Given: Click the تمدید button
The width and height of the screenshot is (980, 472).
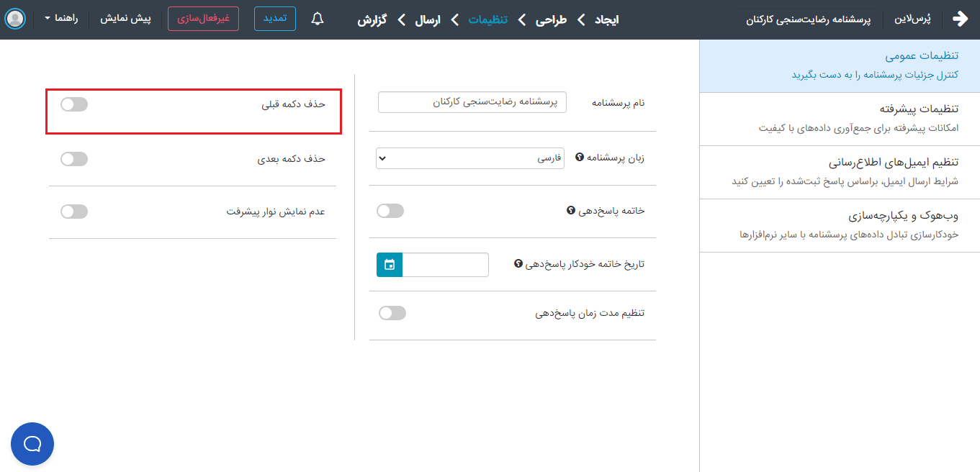Looking at the screenshot, I should point(275,19).
